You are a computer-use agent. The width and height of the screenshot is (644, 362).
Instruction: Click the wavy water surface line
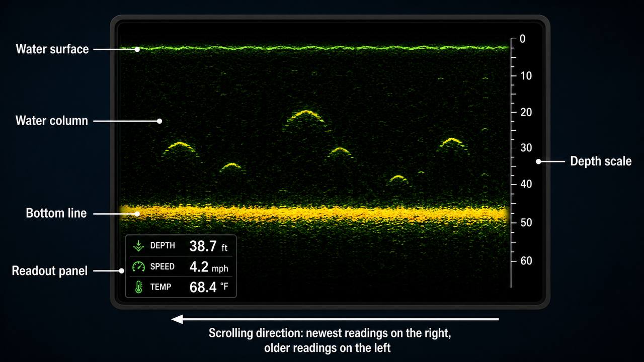314,48
